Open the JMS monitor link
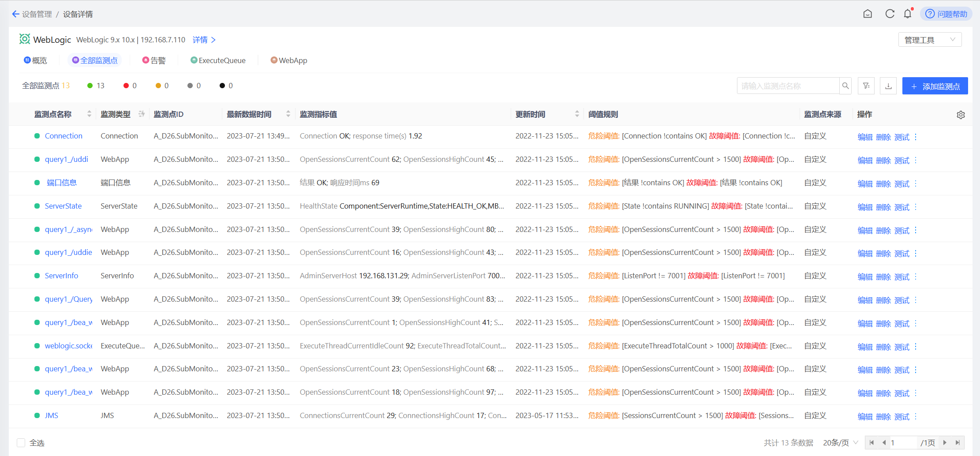The height and width of the screenshot is (456, 980). tap(51, 415)
